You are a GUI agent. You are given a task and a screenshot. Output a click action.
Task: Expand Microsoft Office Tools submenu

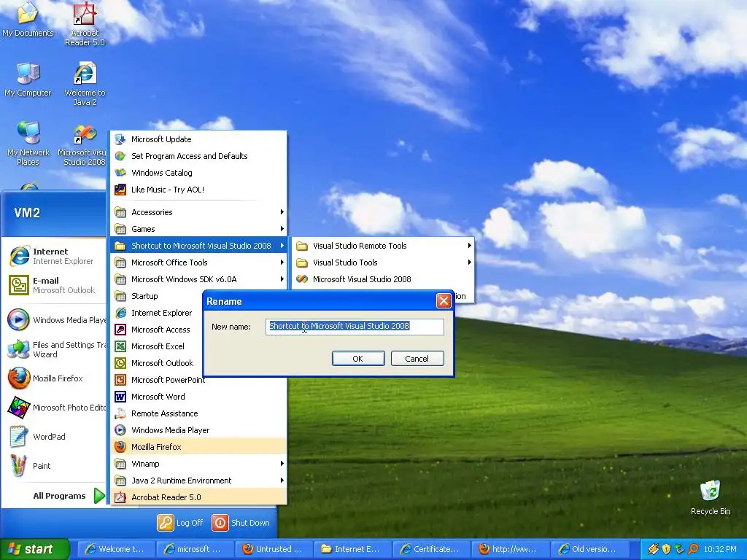198,262
